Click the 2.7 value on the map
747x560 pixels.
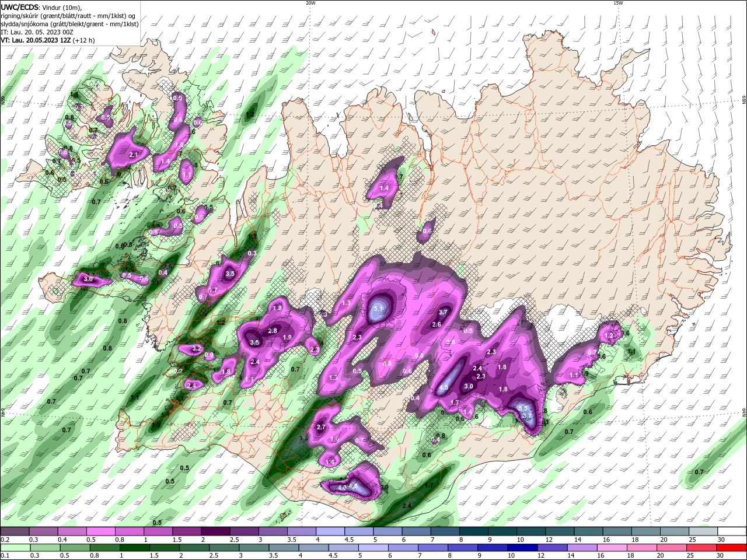(320, 427)
